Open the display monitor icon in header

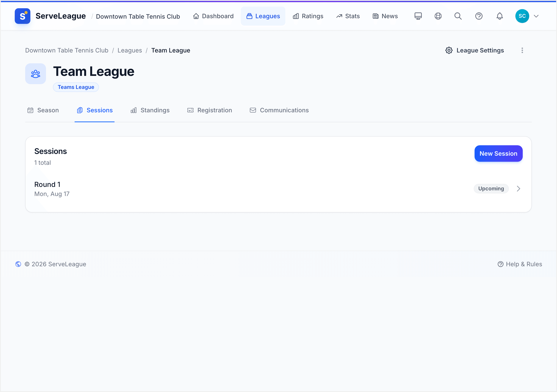pos(418,16)
